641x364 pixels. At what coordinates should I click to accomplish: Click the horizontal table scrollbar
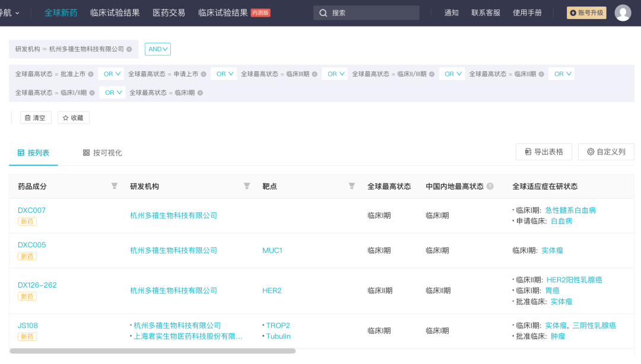(153, 351)
